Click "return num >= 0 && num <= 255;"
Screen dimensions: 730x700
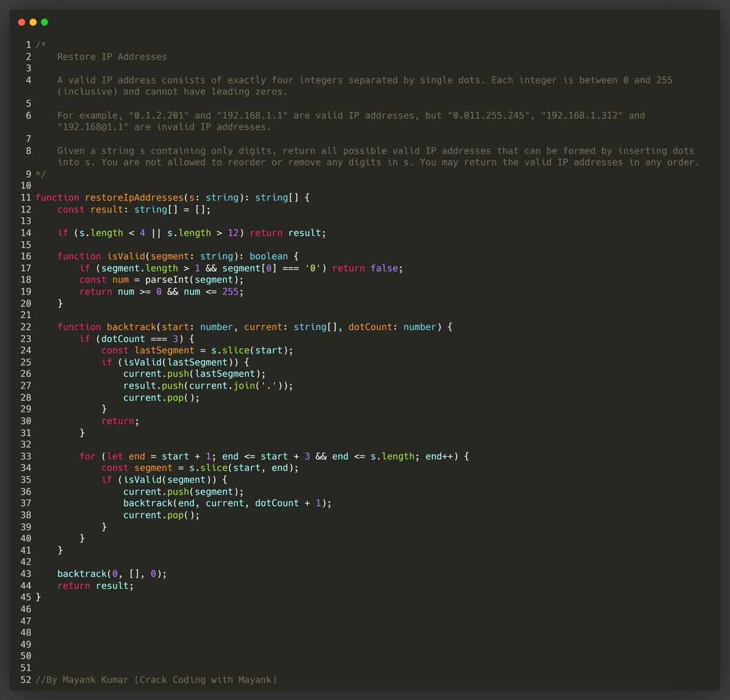(x=161, y=292)
